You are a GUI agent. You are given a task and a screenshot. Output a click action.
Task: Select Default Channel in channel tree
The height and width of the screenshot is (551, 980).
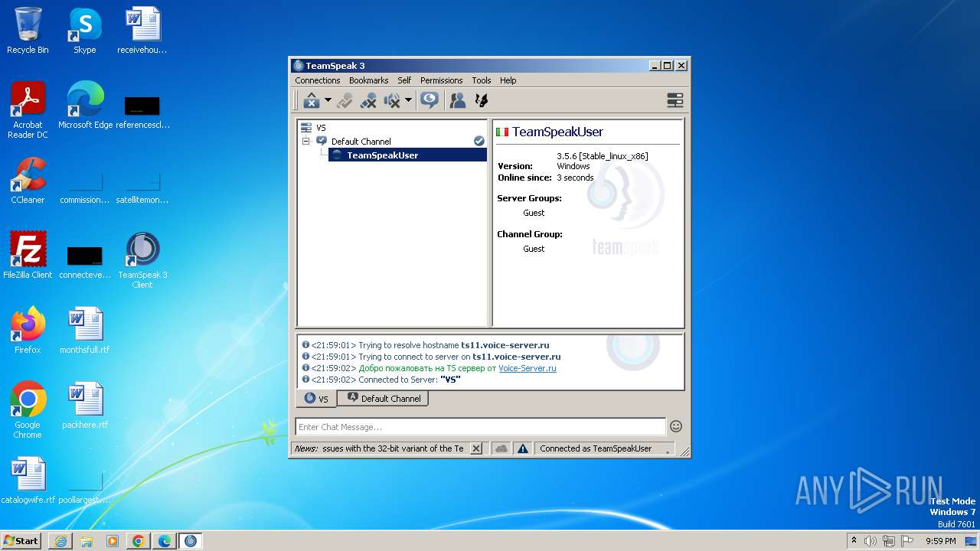[361, 142]
